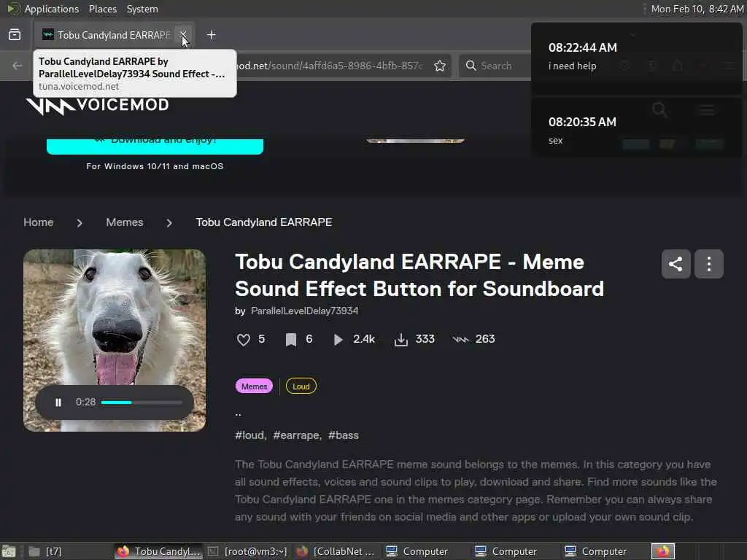The height and width of the screenshot is (560, 747).
Task: Open the Firefox tab overview icon
Action: (15, 35)
